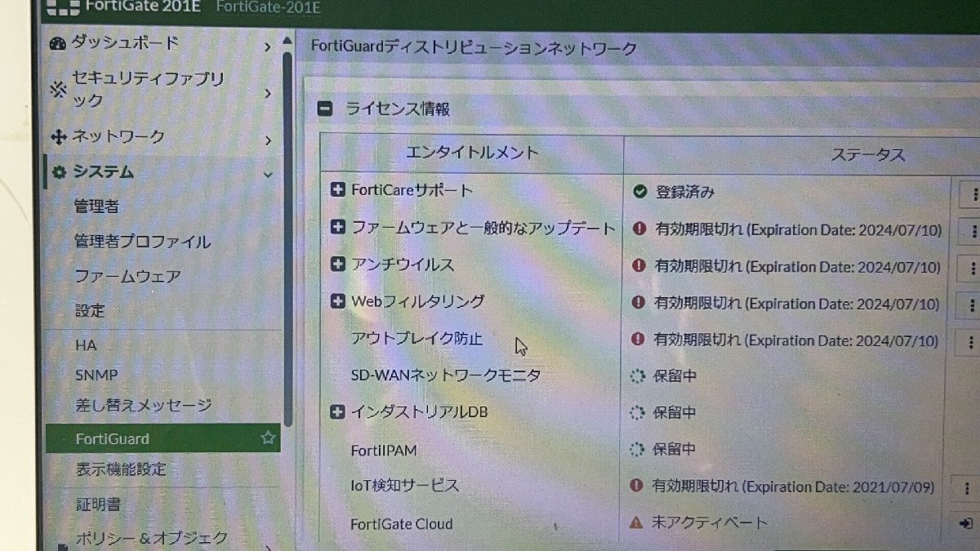Click the ステータス column header
Viewport: 980px width, 551px height.
pyautogui.click(x=868, y=155)
